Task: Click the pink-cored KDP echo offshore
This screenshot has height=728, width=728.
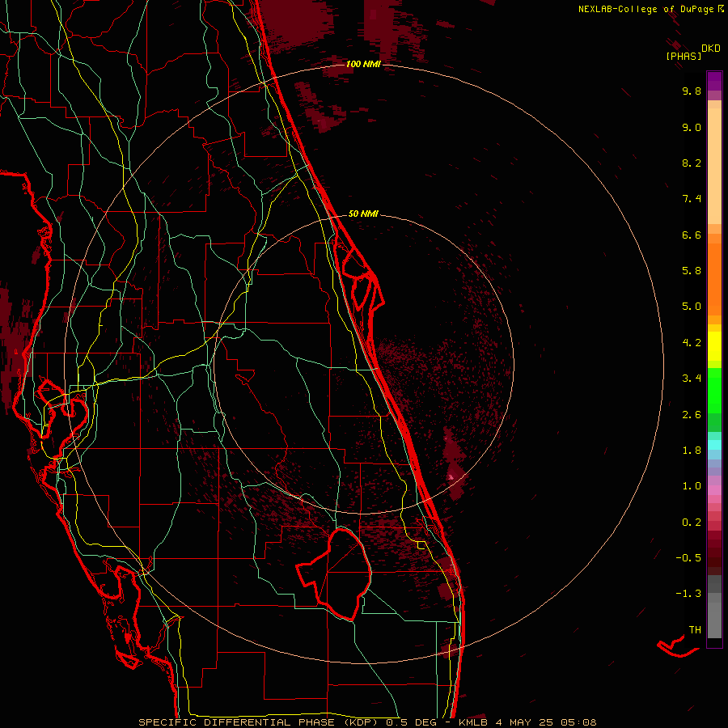Action: coord(451,476)
